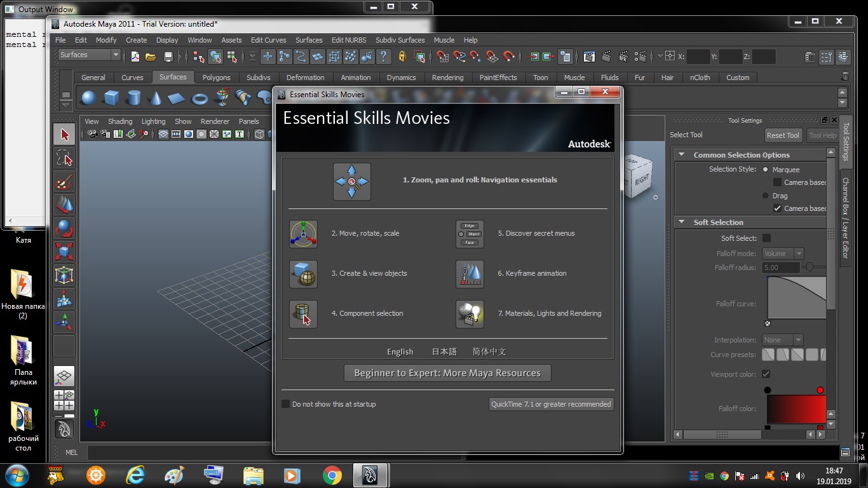
Task: Toggle Camera based checkbox under Marquee
Action: coord(777,182)
